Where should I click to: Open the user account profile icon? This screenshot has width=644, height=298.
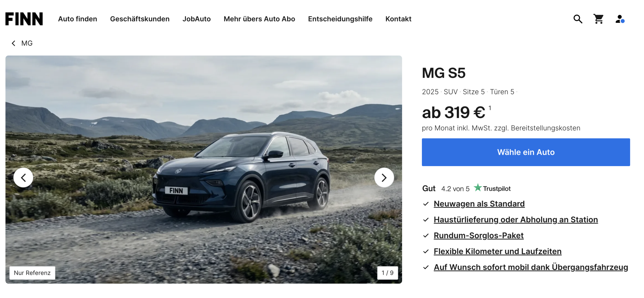coord(620,19)
